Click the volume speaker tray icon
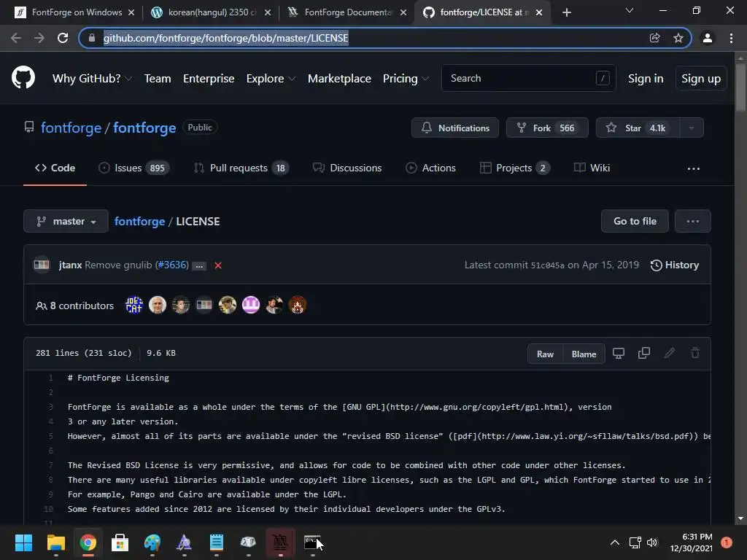This screenshot has height=560, width=747. point(652,542)
